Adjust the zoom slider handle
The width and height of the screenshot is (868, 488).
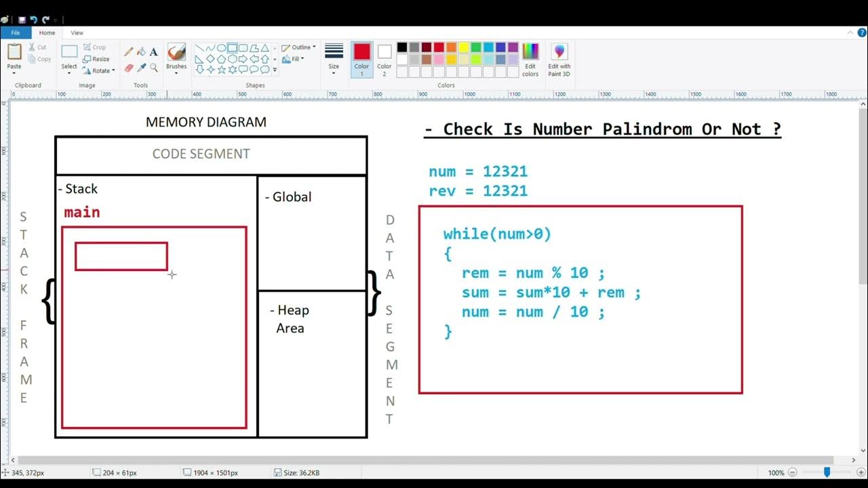tap(827, 472)
